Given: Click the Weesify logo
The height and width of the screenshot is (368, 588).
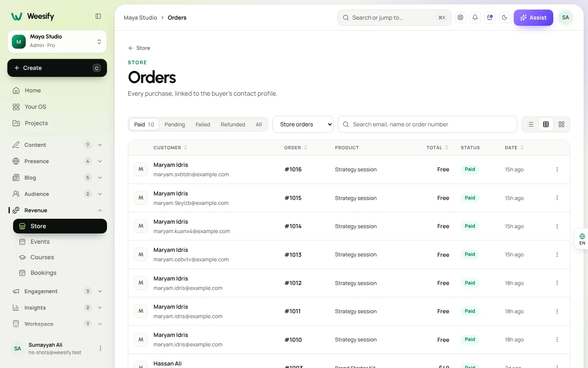Looking at the screenshot, I should pos(33,16).
